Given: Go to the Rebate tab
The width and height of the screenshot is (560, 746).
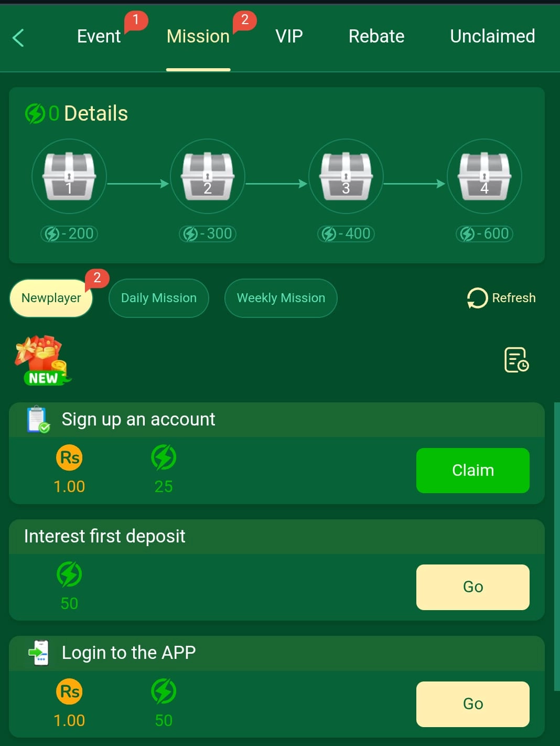Looking at the screenshot, I should tap(376, 36).
